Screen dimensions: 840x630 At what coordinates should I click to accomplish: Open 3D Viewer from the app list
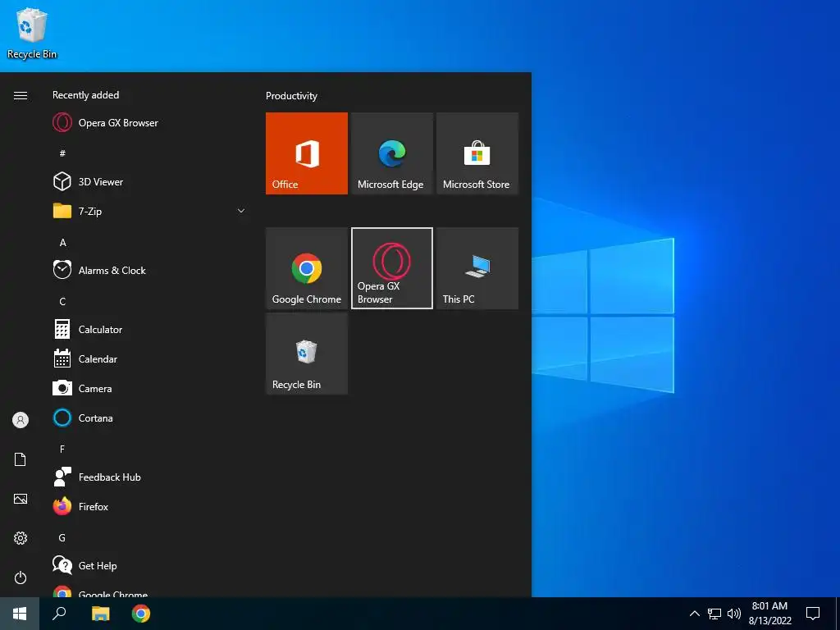(150, 181)
